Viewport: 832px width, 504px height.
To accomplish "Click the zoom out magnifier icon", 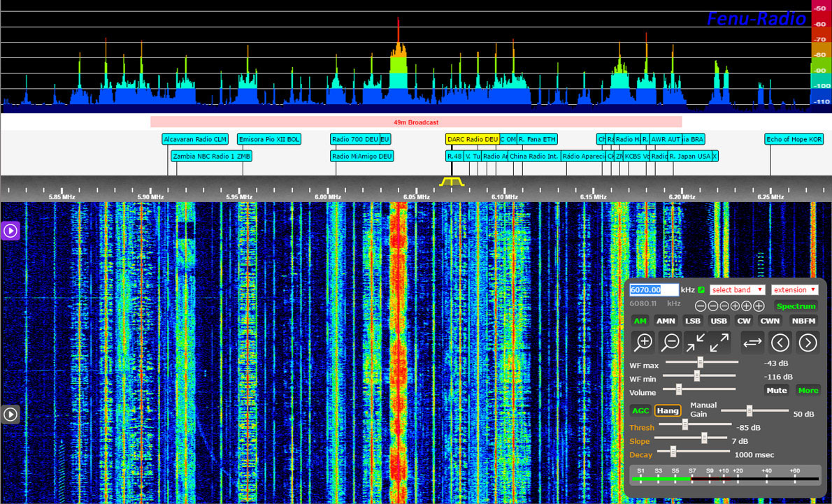I will coord(670,342).
